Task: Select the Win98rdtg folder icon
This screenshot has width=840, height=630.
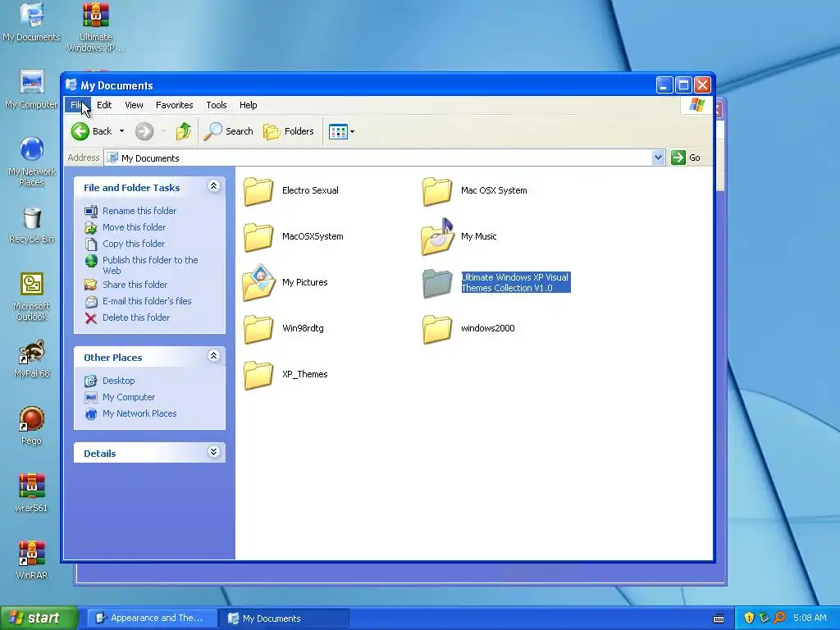Action: pyautogui.click(x=258, y=329)
